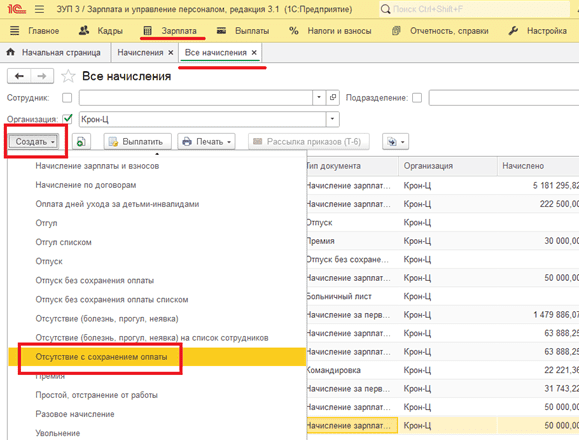Open the Зарплата section
Image resolution: width=579 pixels, height=440 pixels.
[170, 31]
